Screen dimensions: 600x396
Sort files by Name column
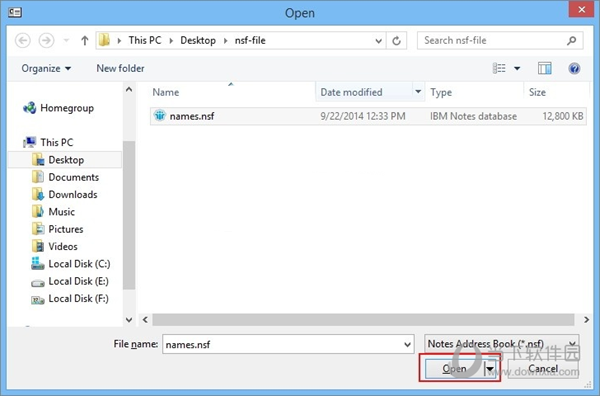(x=166, y=92)
